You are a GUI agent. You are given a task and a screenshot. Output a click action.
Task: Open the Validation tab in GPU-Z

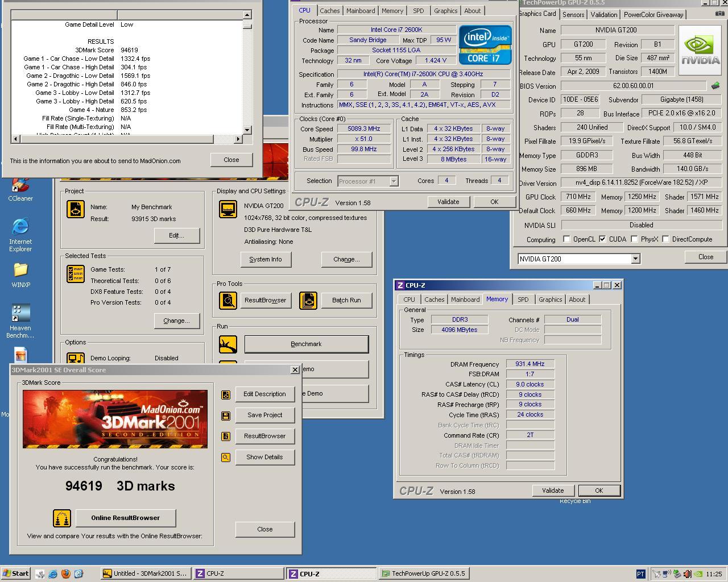pyautogui.click(x=604, y=15)
